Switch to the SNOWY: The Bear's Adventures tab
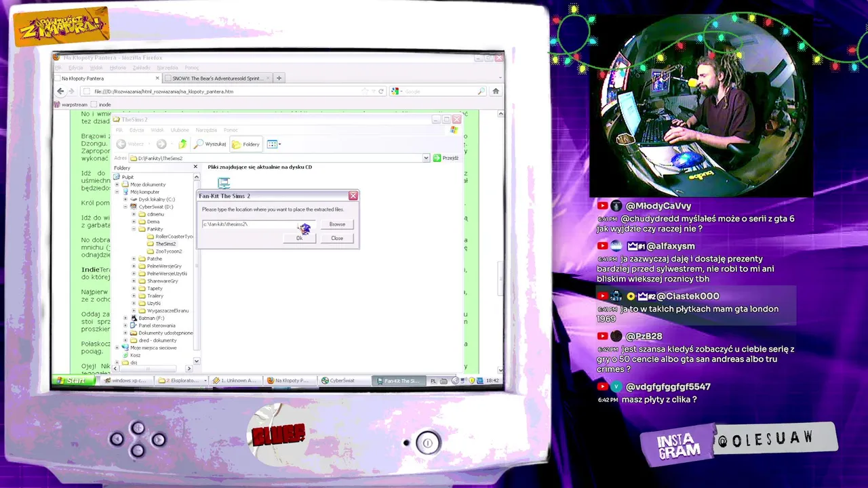The image size is (868, 488). click(x=217, y=79)
